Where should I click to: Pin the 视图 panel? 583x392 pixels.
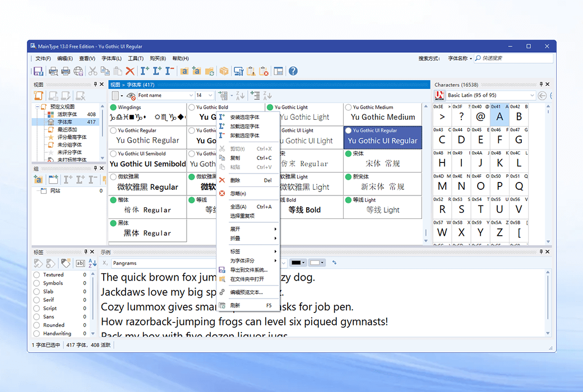coord(95,85)
